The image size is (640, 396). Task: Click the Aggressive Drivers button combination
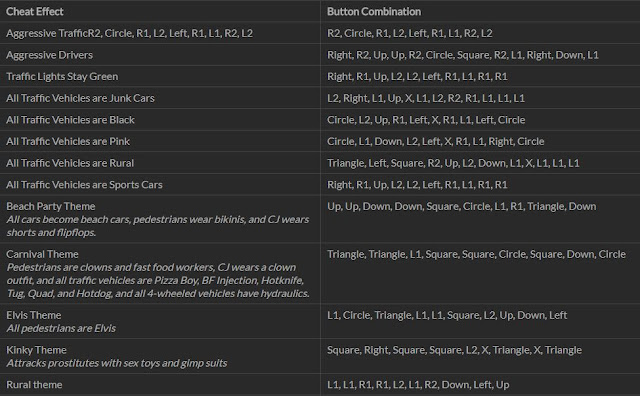[x=463, y=55]
